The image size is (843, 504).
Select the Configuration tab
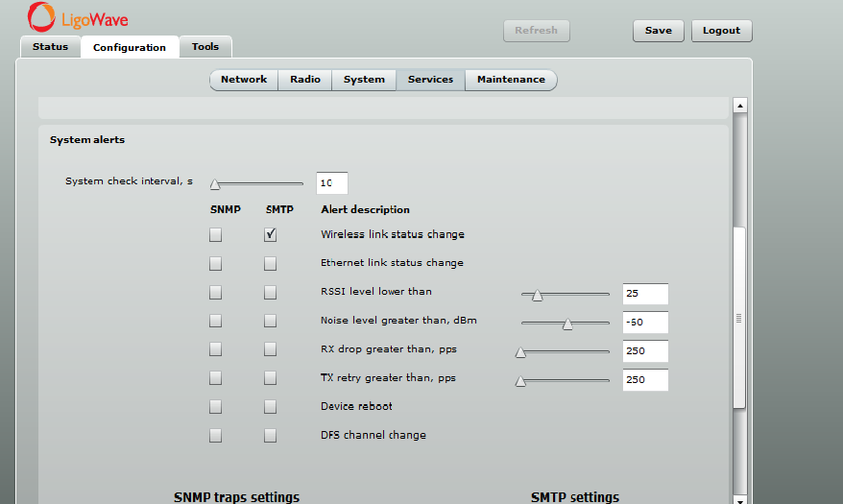[130, 47]
